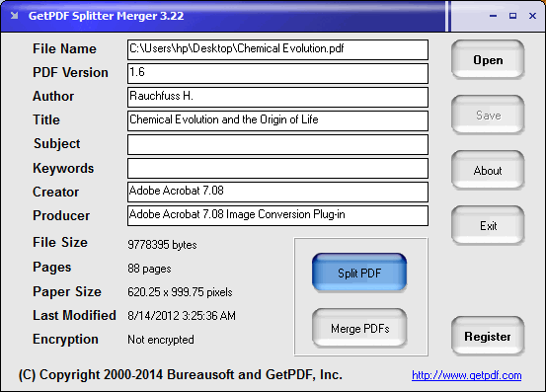Screen dimensions: 546x392
Task: Click the empty Keywords field
Action: click(277, 168)
